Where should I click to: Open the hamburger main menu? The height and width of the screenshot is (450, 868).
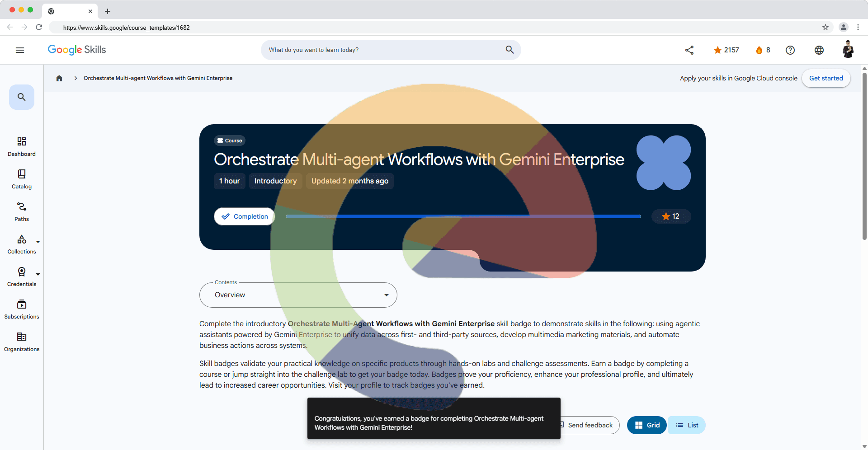20,50
